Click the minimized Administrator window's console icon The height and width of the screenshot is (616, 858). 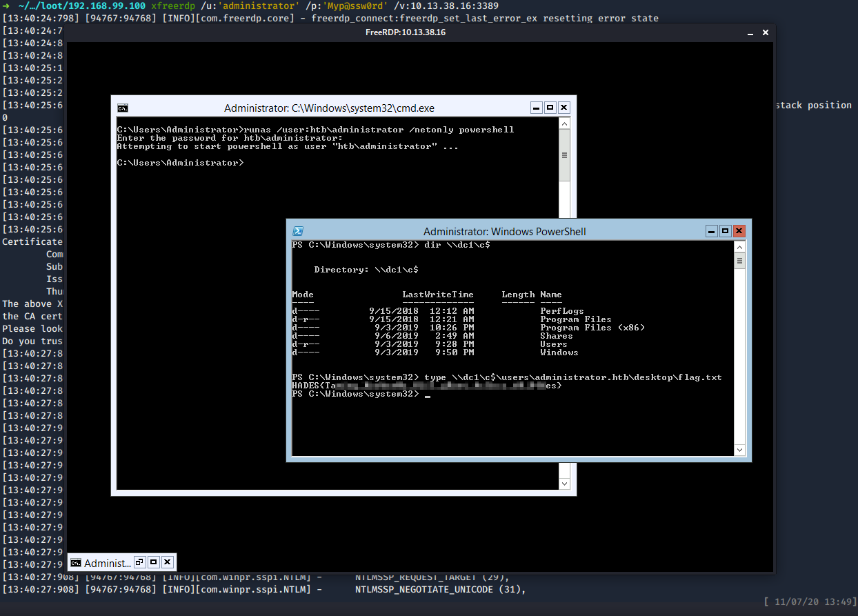click(x=76, y=563)
